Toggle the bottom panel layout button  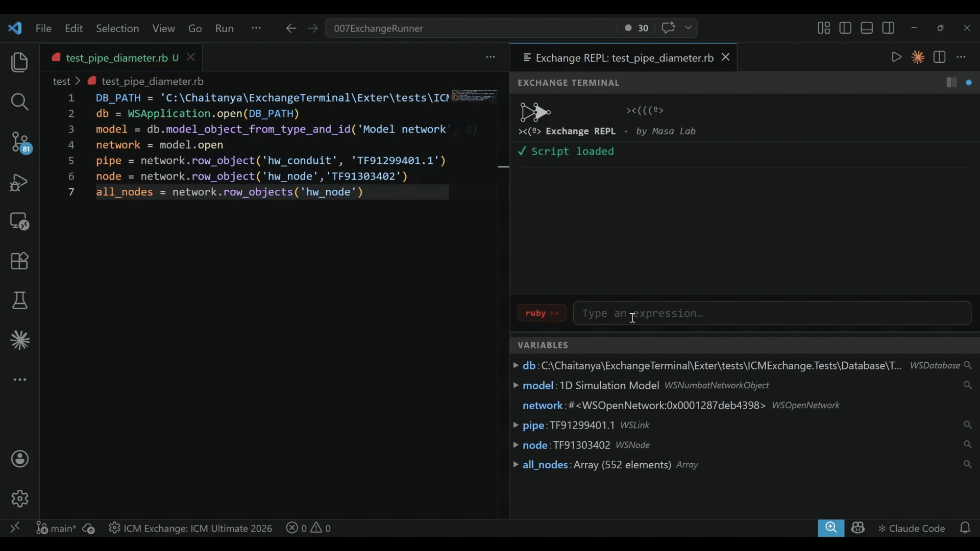(867, 28)
